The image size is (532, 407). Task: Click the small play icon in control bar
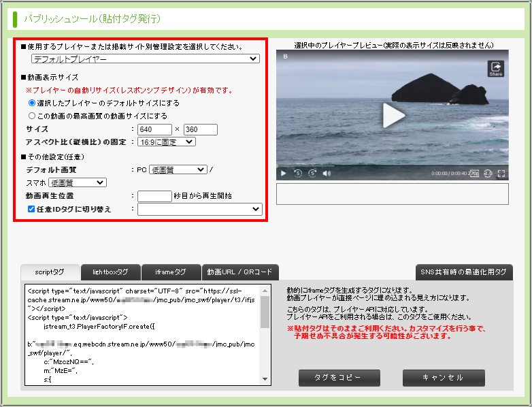283,174
